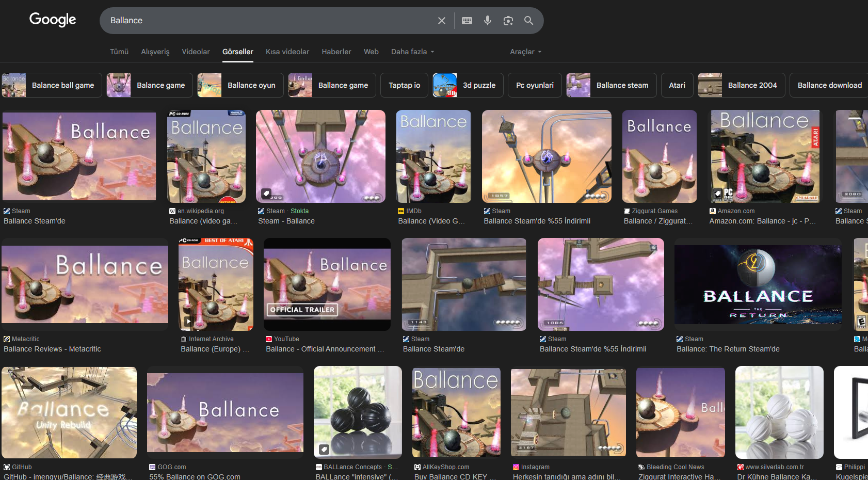This screenshot has height=480, width=868.
Task: Click the Wikipedia favicon beside en.wikipedia.org
Action: (x=172, y=211)
